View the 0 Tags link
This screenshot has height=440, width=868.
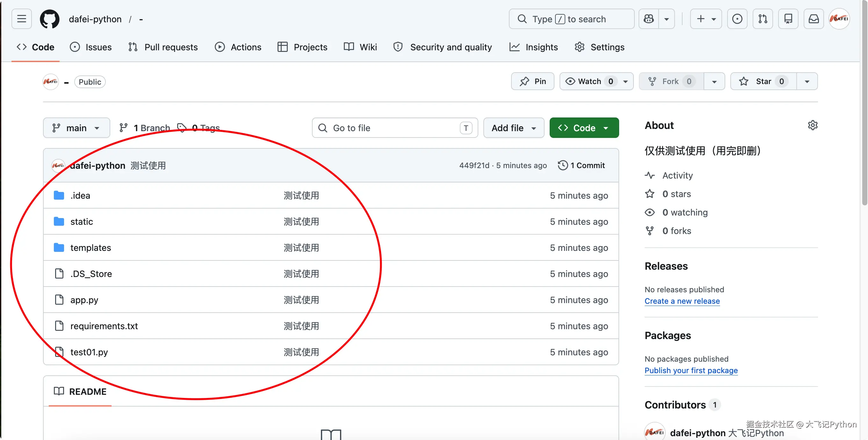click(199, 128)
